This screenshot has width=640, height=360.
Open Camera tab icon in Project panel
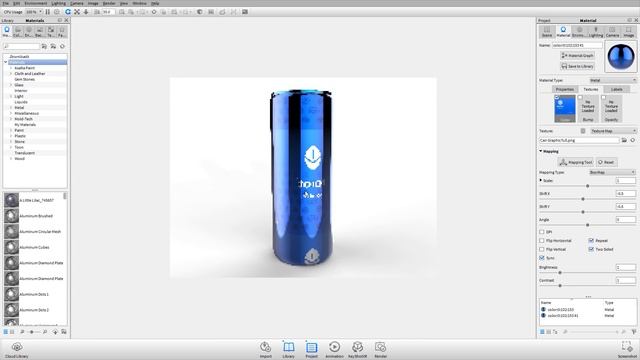pos(612,31)
